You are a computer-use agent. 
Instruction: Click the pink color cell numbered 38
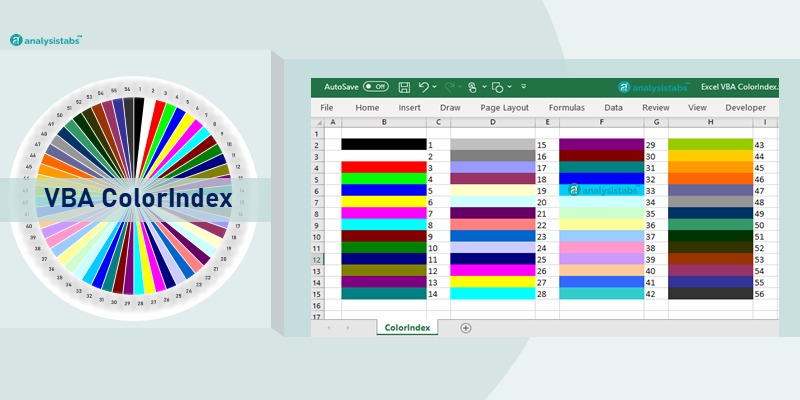[602, 247]
